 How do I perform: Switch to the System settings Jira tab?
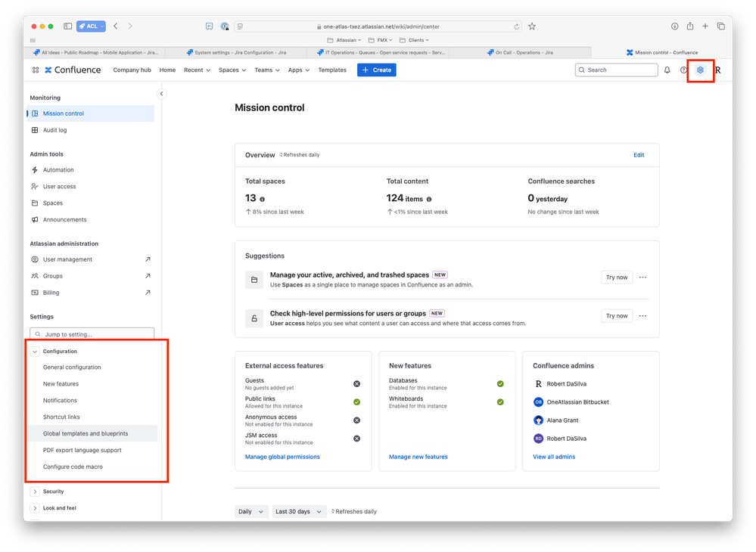[236, 52]
